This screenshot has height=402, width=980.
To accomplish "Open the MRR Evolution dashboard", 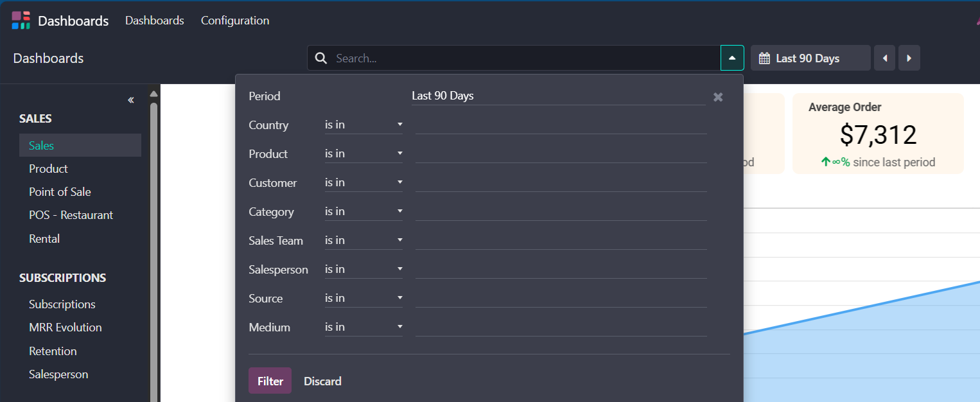I will 65,328.
